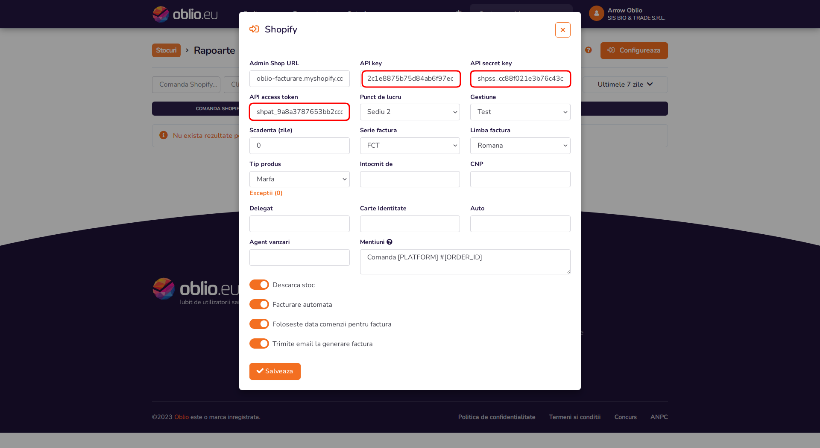Expand the Serie factura dropdown

pyautogui.click(x=410, y=145)
